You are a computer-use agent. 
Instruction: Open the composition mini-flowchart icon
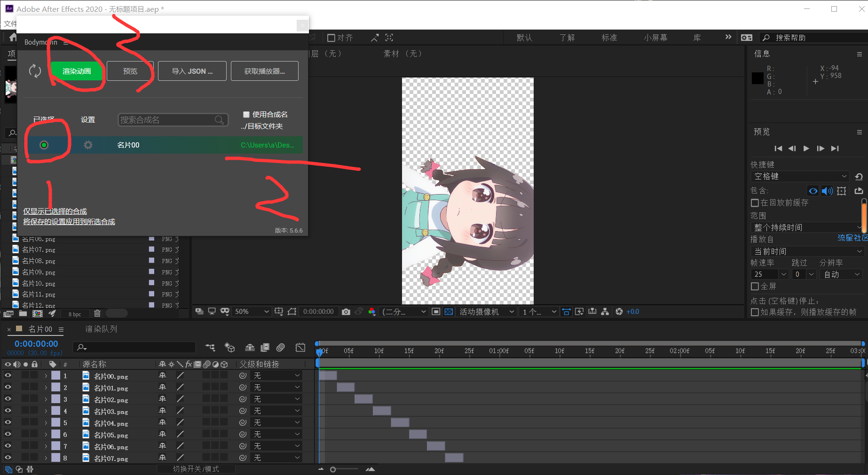(x=210, y=348)
